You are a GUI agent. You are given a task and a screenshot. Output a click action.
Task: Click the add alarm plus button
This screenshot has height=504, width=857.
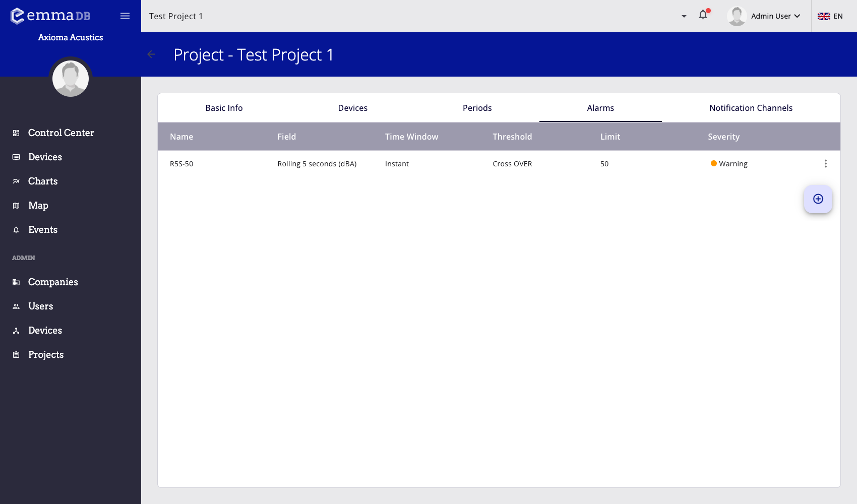(818, 199)
